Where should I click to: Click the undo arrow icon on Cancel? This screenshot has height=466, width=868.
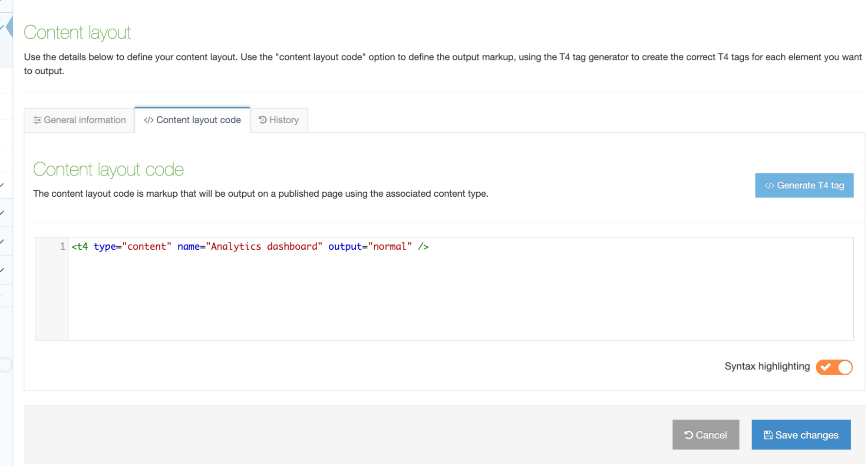click(688, 435)
